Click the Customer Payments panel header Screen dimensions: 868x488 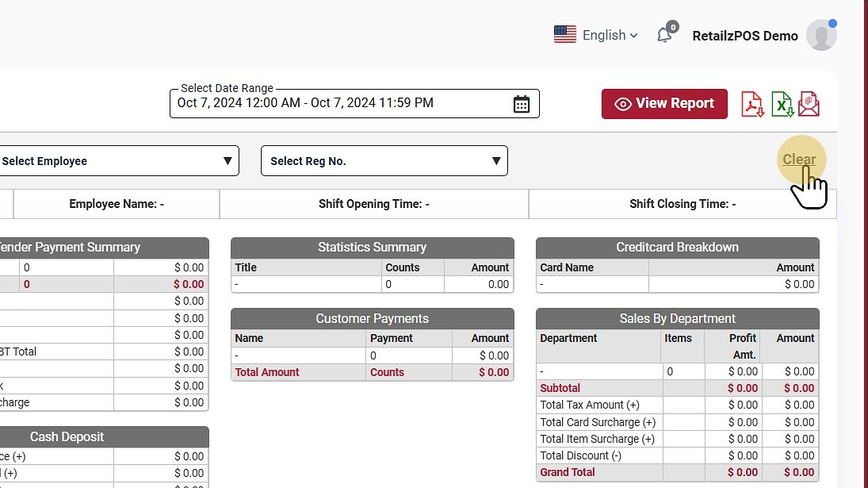click(x=372, y=319)
